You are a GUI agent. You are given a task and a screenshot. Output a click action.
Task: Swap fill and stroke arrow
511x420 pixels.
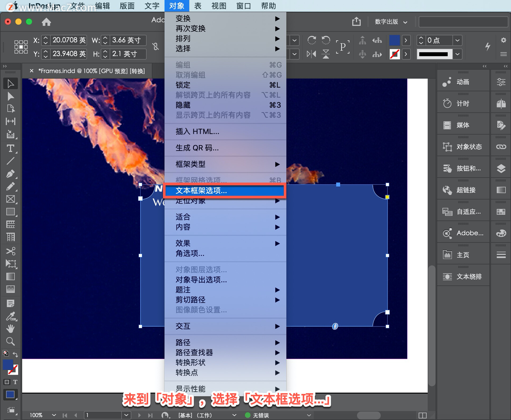[x=15, y=354]
